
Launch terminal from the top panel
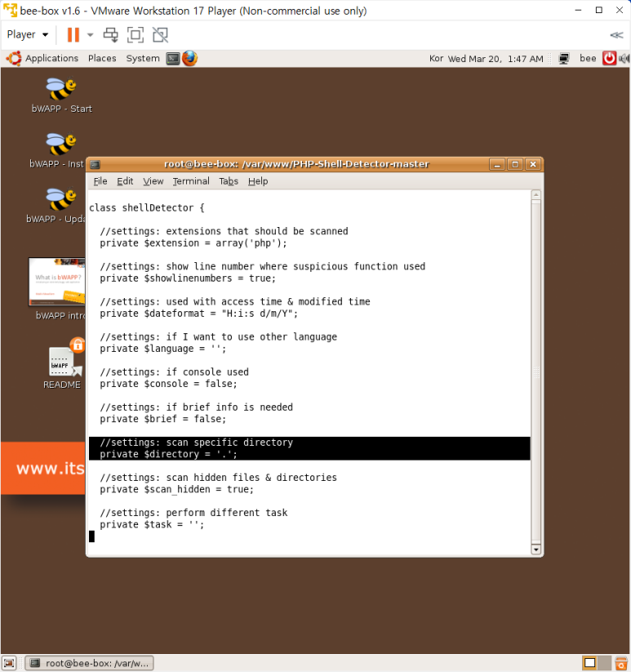173,58
